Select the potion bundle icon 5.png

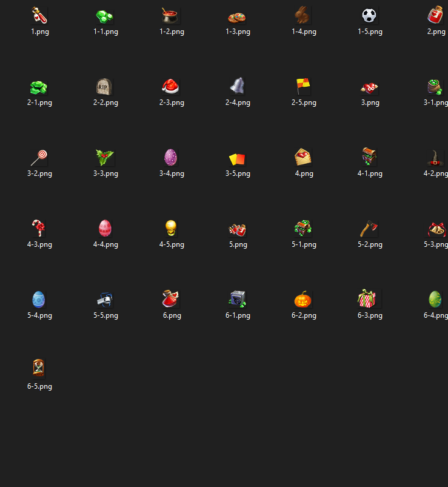coord(238,230)
